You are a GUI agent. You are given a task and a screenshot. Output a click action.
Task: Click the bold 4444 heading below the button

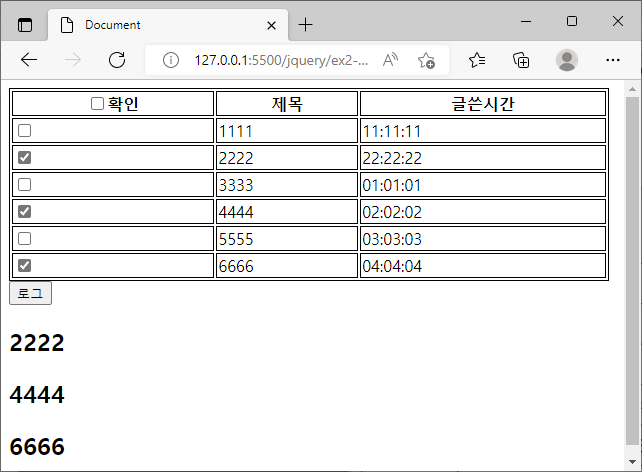37,395
